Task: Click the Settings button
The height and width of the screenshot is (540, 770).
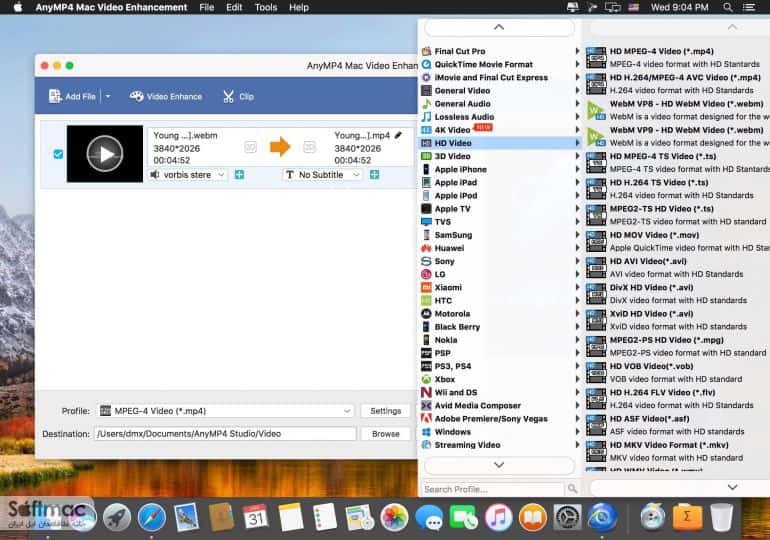Action: (385, 411)
